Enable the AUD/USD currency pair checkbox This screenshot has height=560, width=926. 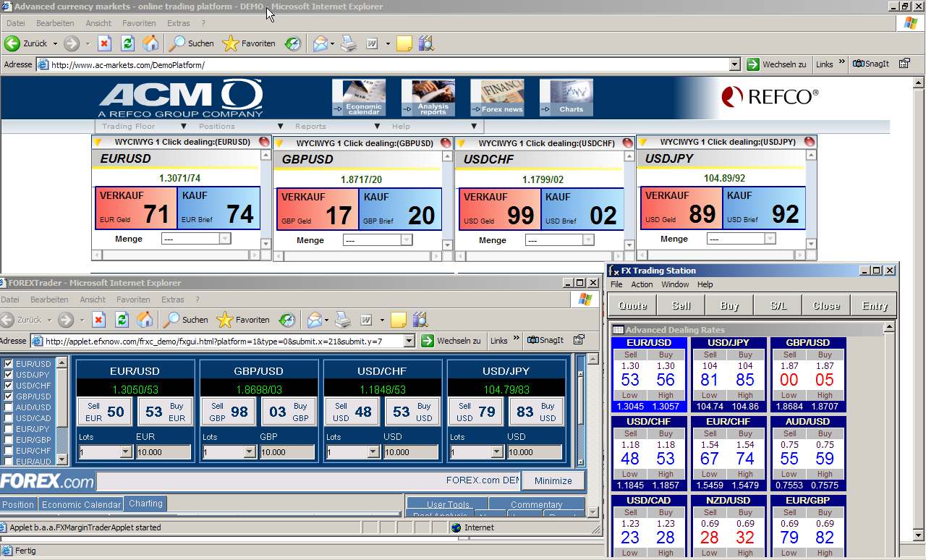[x=9, y=407]
